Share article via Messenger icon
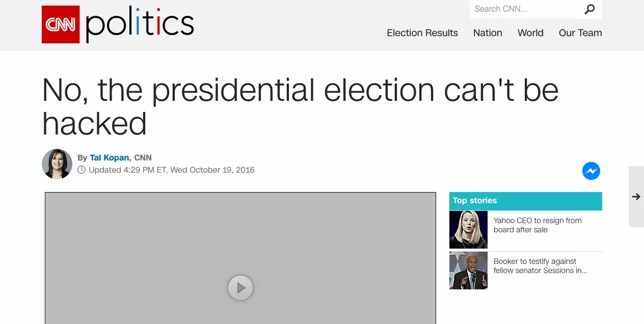The image size is (644, 324). (591, 171)
